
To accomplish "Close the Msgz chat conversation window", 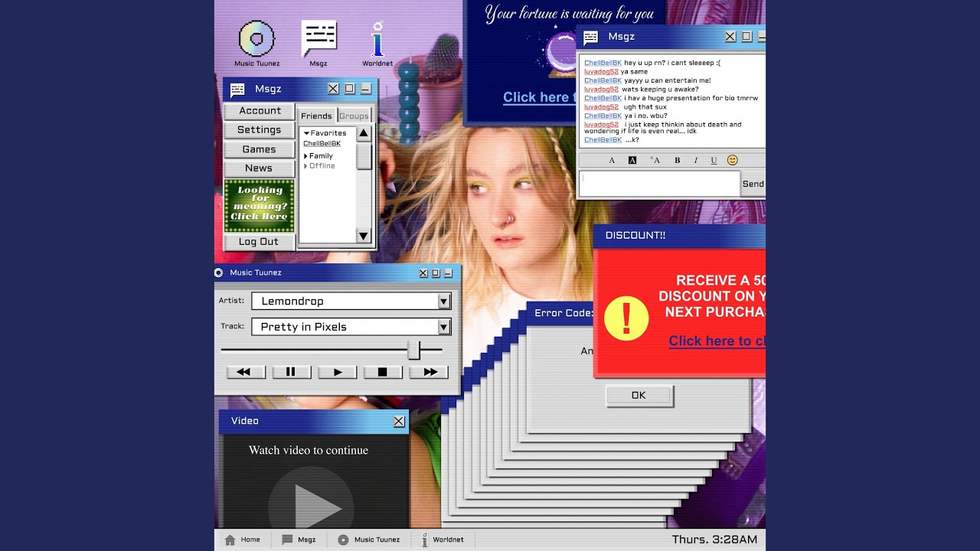I will point(730,37).
